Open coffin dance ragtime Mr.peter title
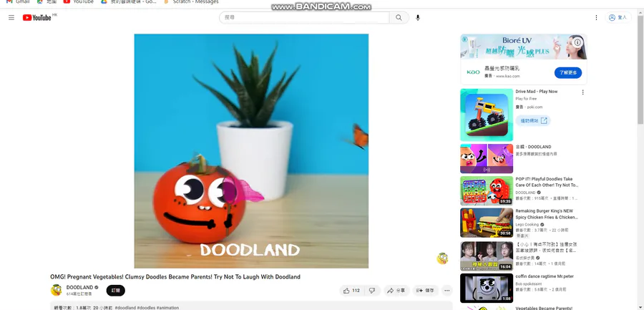Screen dimensions: 644x310 (545, 276)
